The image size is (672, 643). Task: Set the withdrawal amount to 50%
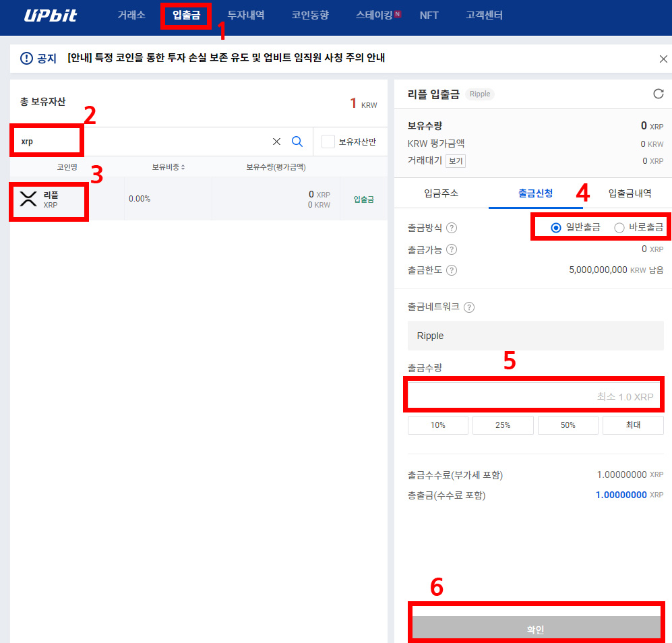[568, 425]
